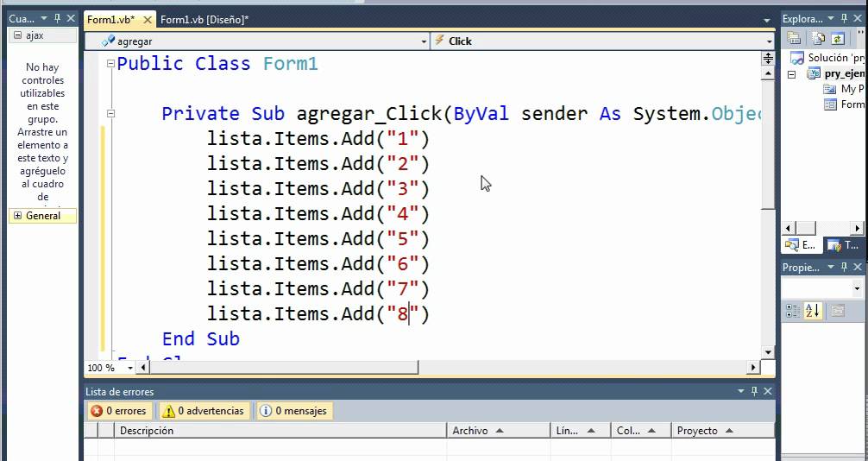Screen dimensions: 868x461
Task: Toggle the 0 errores filter button
Action: pyautogui.click(x=120, y=411)
